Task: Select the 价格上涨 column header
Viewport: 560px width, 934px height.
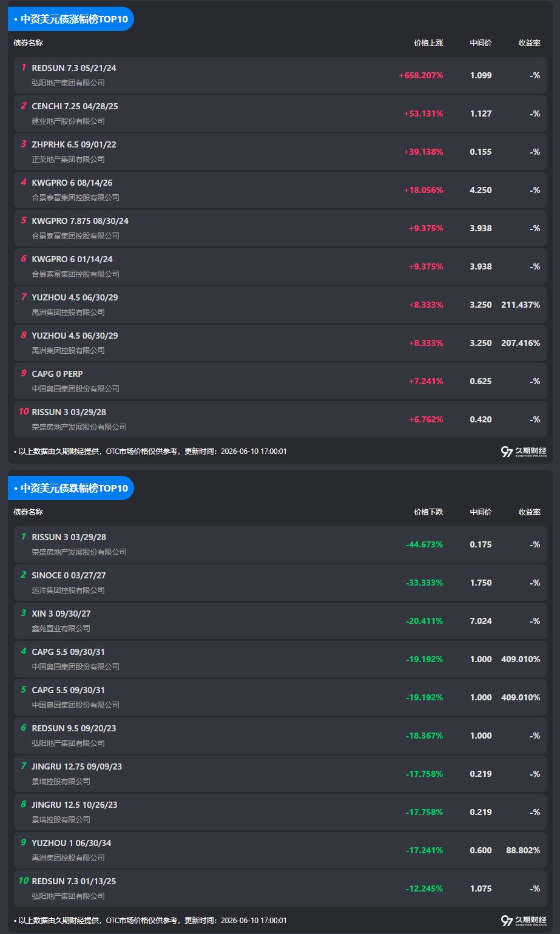Action: (x=428, y=43)
